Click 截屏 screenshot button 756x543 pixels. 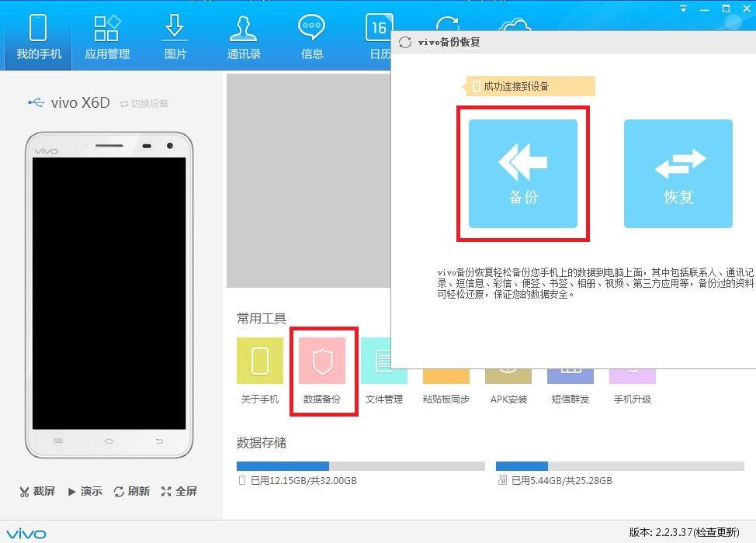(37, 491)
